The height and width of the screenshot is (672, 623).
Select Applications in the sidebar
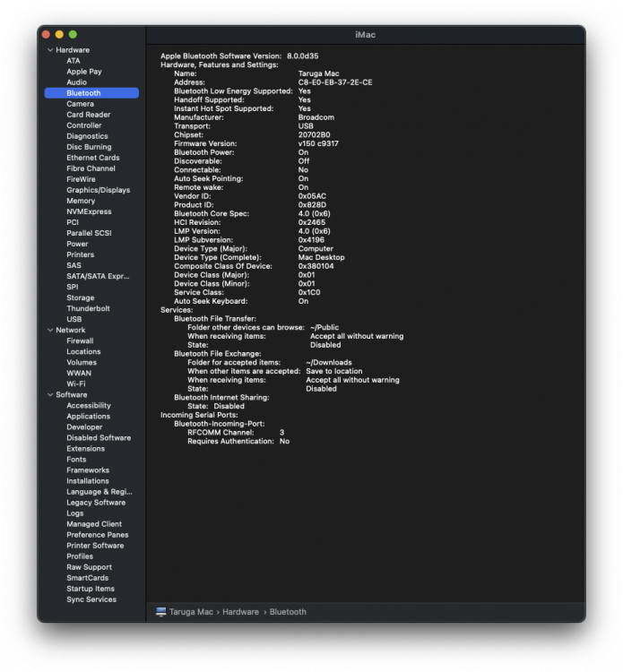[89, 416]
